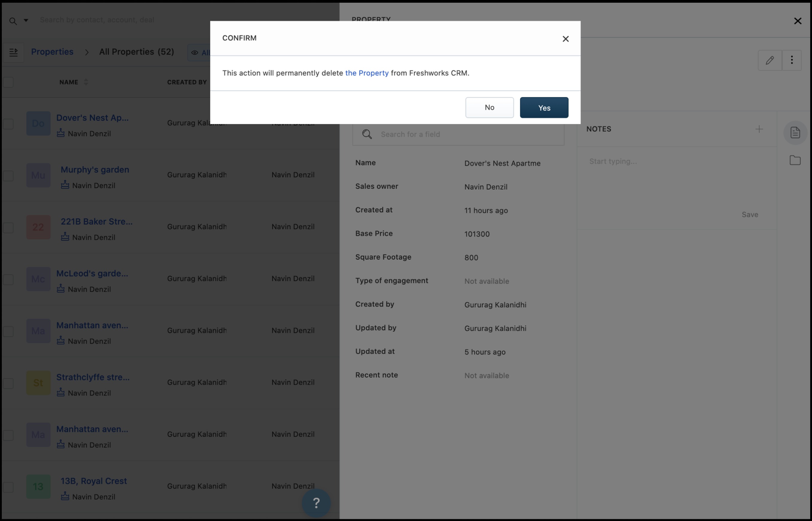Click the help question mark bubble
This screenshot has height=521, width=812.
(x=316, y=503)
